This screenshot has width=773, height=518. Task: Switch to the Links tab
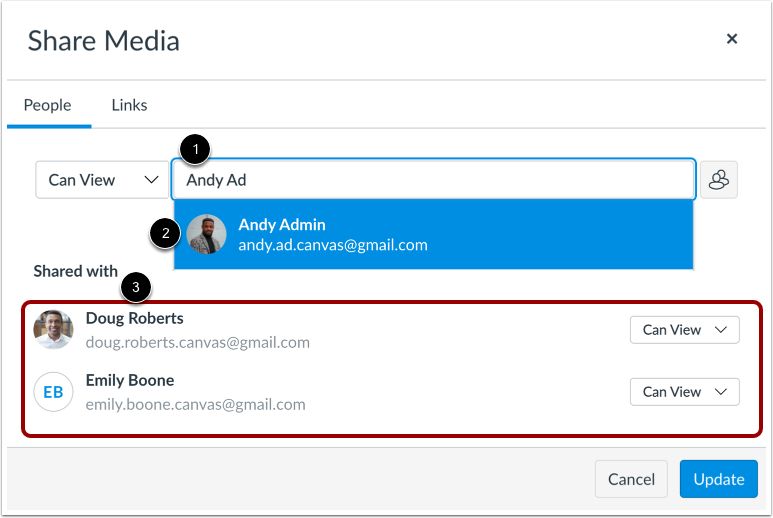tap(129, 105)
